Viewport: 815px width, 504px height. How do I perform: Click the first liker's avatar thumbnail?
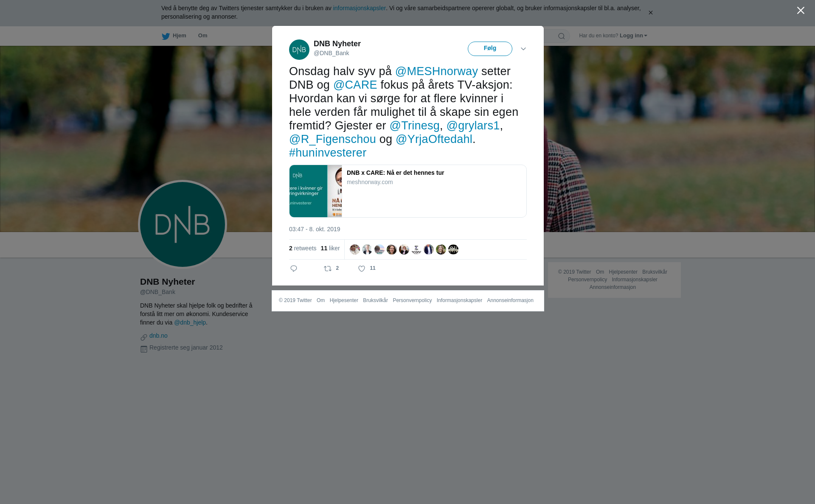(355, 249)
